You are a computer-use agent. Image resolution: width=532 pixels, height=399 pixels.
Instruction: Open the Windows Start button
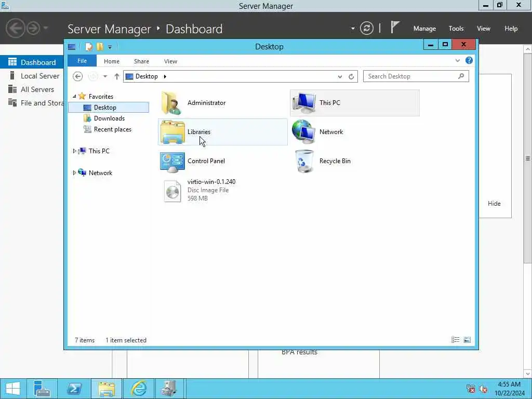coord(13,389)
